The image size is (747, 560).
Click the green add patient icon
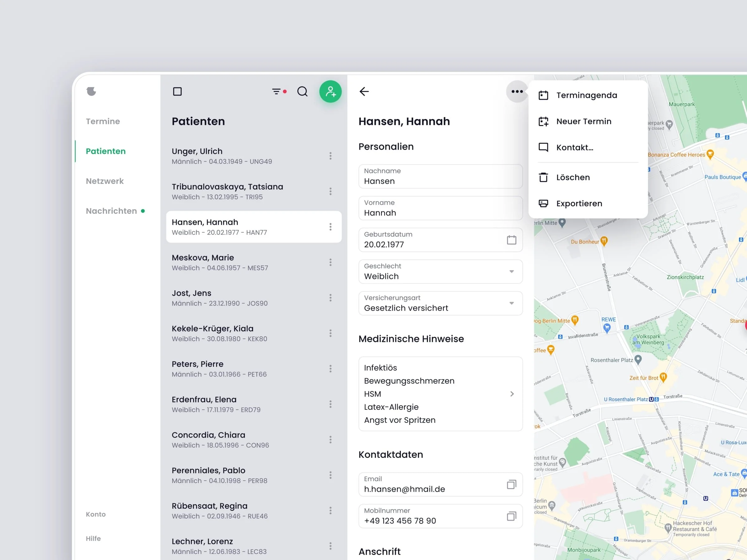330,91
